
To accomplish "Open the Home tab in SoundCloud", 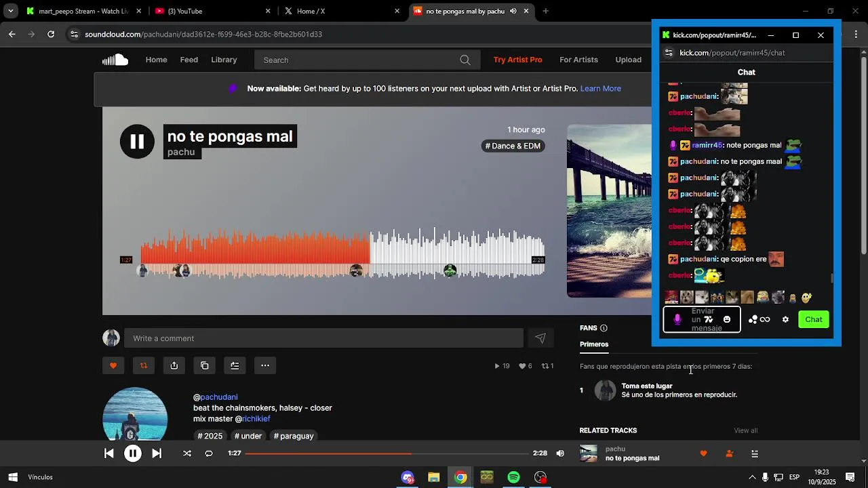I will tap(156, 60).
